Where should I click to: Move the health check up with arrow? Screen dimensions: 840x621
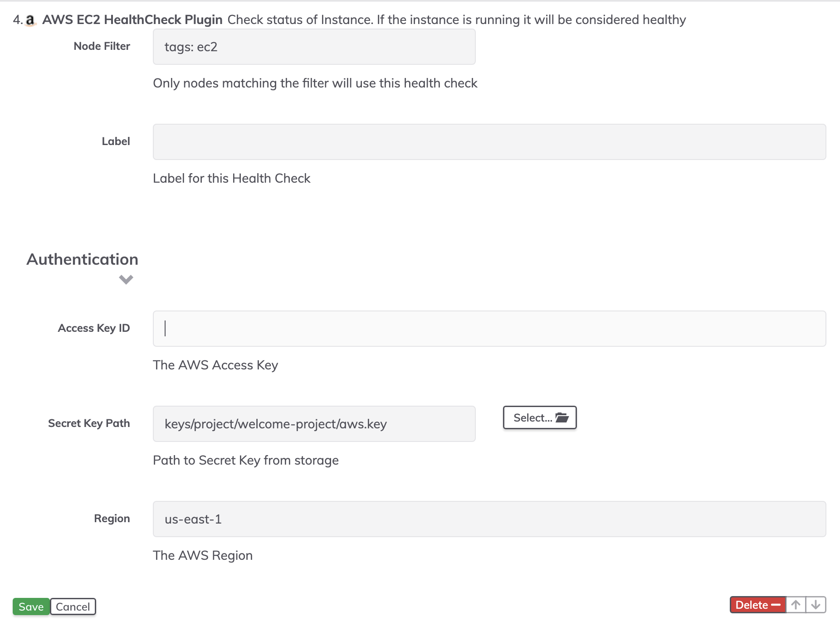click(796, 605)
